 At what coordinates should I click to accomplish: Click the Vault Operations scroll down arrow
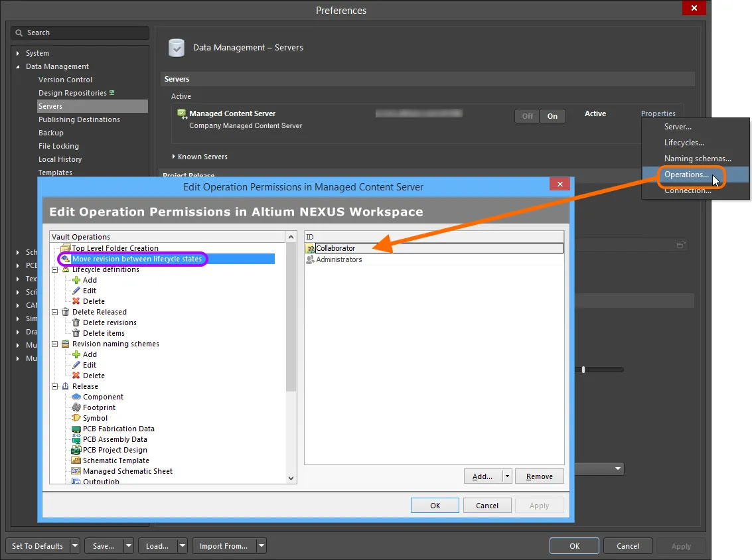point(291,478)
